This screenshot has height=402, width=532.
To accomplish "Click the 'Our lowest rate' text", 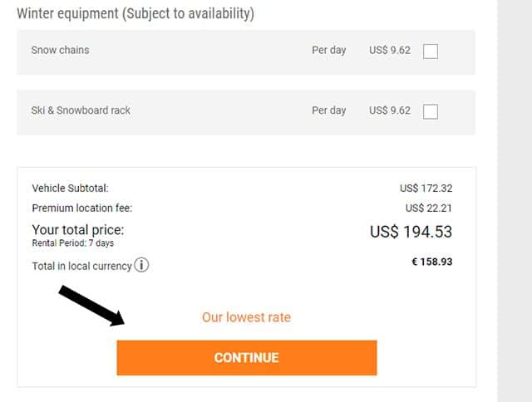I will point(246,317).
